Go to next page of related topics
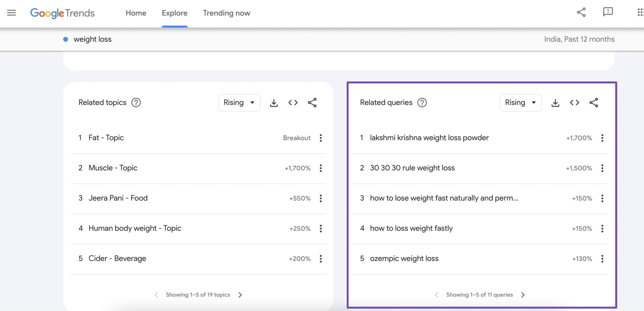 tap(240, 295)
